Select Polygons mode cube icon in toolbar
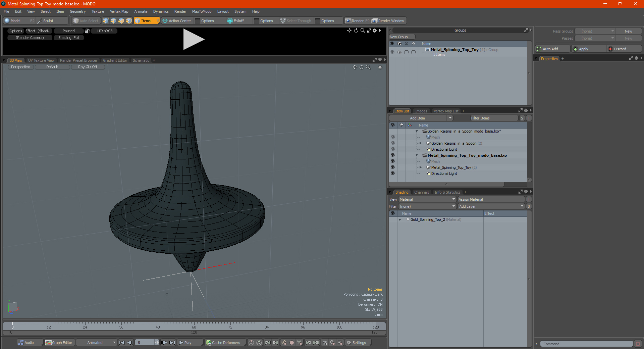 [x=121, y=21]
